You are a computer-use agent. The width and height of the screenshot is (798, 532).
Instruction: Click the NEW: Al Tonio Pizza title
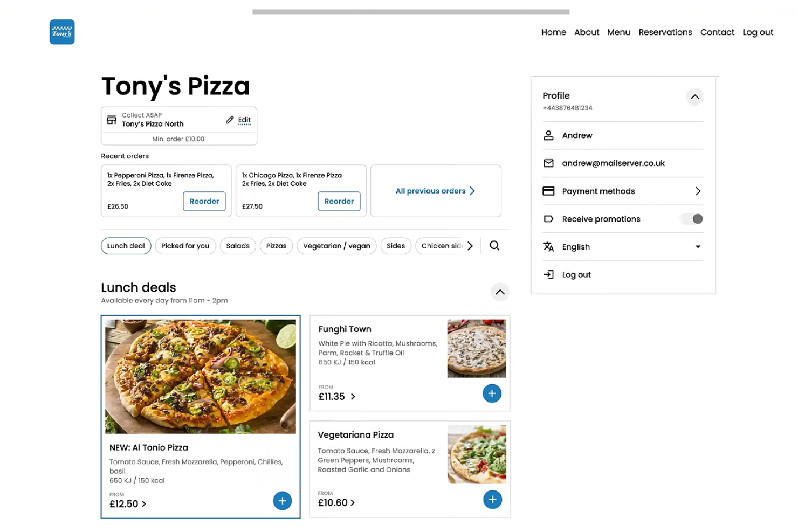[x=149, y=447]
